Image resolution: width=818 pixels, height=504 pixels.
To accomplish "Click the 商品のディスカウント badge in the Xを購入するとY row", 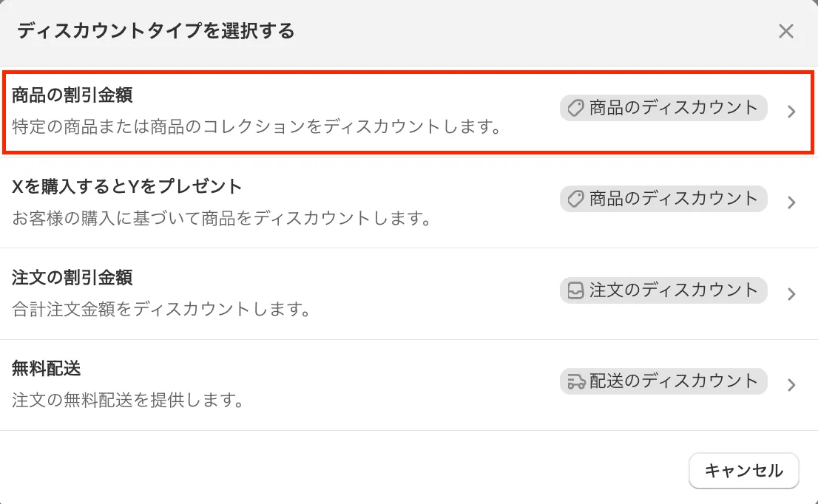I will (x=673, y=199).
